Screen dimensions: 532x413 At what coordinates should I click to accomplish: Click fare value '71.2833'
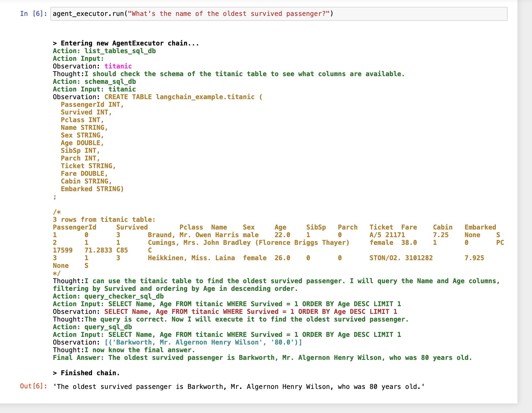pos(98,250)
